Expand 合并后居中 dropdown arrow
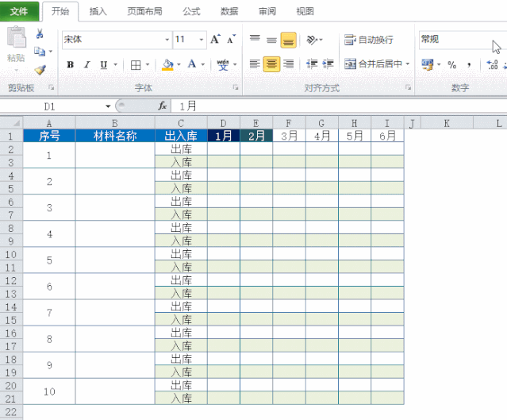The image size is (507, 420). click(407, 64)
